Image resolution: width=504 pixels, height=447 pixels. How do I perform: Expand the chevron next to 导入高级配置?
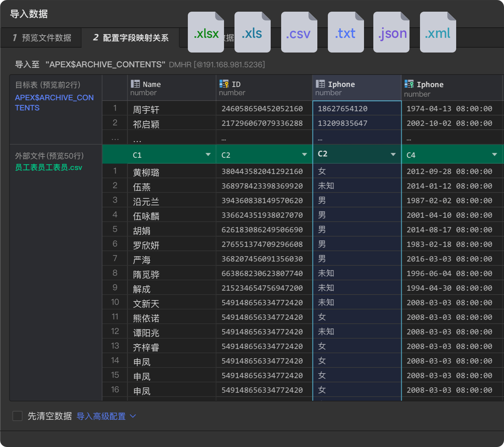click(x=133, y=416)
